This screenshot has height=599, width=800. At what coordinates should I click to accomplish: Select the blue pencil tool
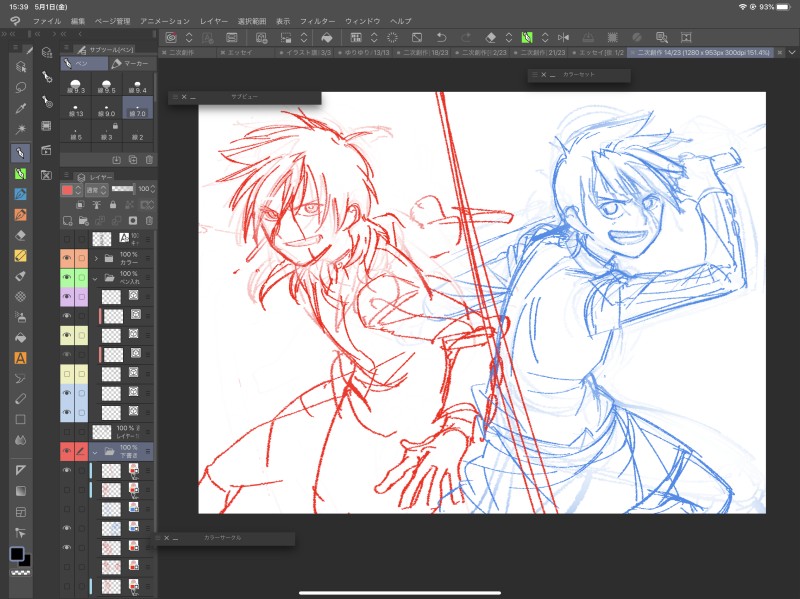click(20, 194)
